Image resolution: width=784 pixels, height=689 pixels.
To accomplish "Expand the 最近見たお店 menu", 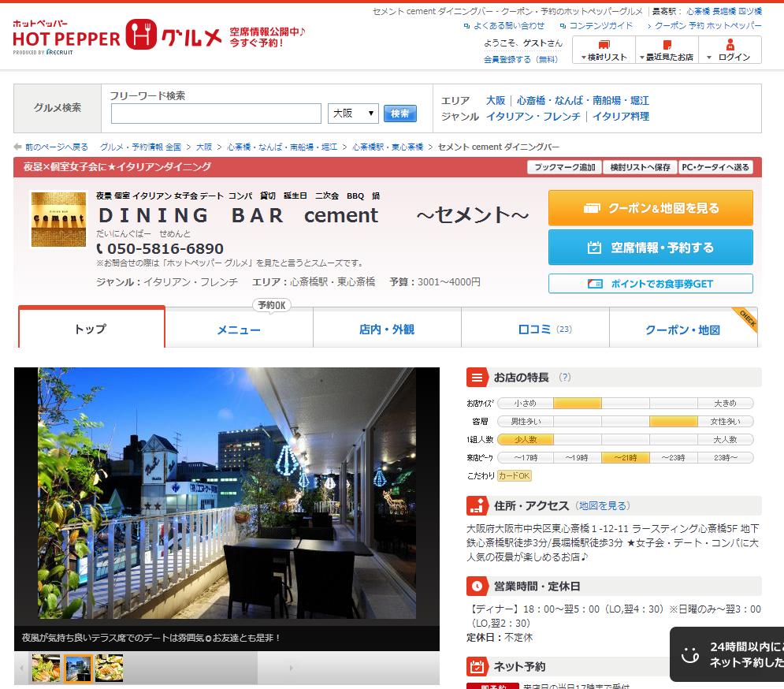I will pos(665,50).
